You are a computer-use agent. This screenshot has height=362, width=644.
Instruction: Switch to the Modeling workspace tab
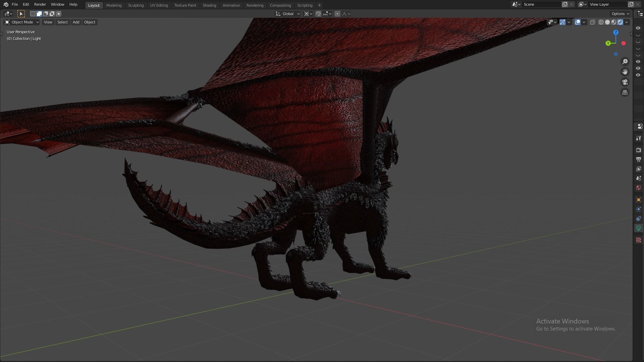(114, 5)
